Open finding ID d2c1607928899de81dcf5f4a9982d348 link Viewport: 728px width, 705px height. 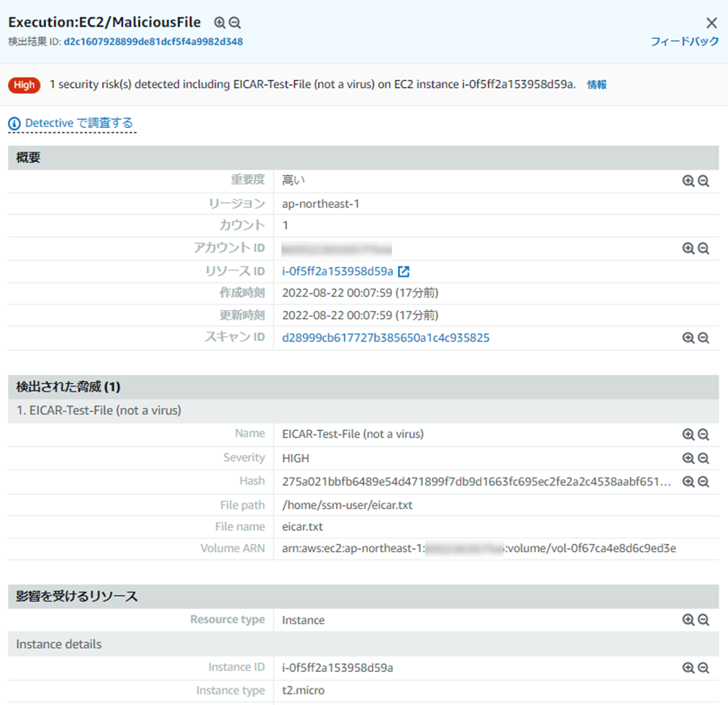pos(153,41)
